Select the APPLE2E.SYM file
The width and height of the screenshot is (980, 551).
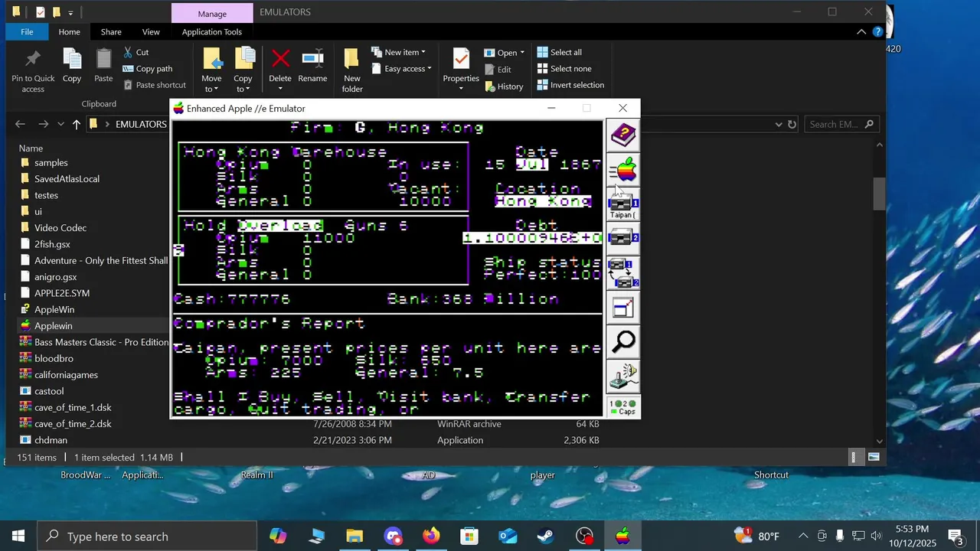click(x=62, y=293)
